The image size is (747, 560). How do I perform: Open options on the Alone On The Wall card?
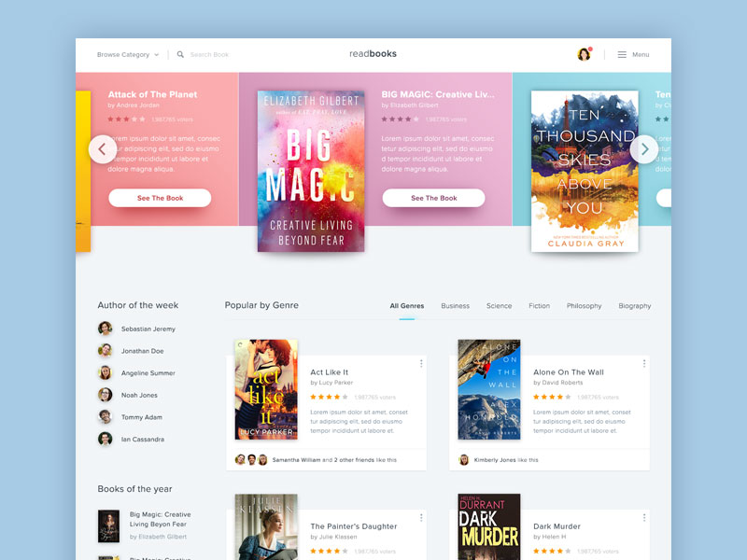point(646,361)
